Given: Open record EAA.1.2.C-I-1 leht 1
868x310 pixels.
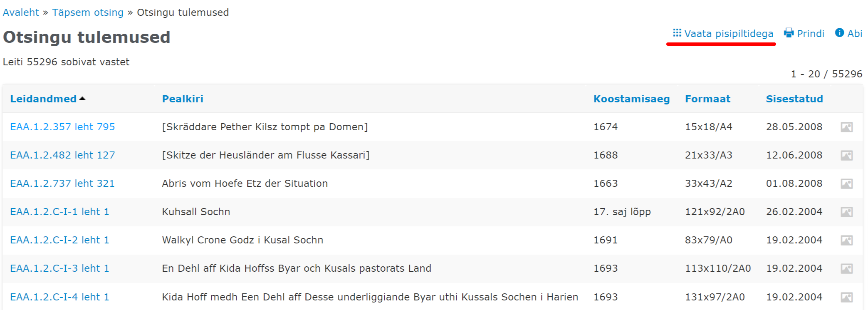Looking at the screenshot, I should (59, 212).
